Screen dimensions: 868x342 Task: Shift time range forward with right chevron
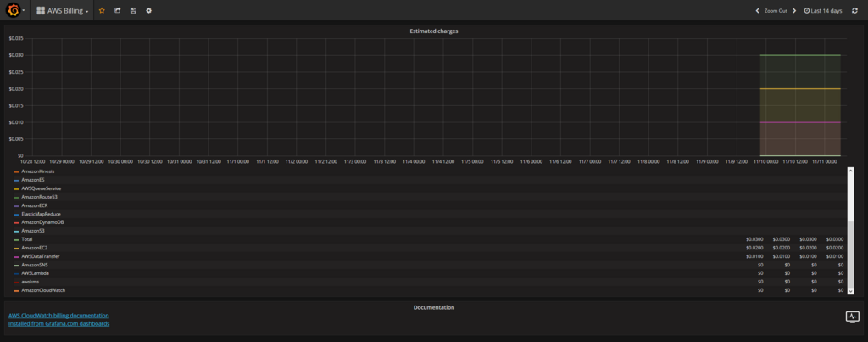click(x=793, y=10)
